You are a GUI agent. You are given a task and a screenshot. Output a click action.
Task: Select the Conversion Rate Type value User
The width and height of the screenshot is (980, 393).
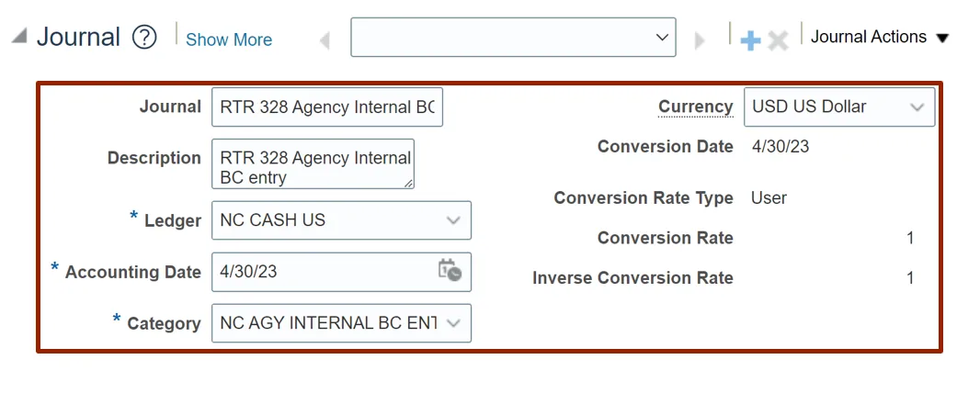[x=769, y=197]
